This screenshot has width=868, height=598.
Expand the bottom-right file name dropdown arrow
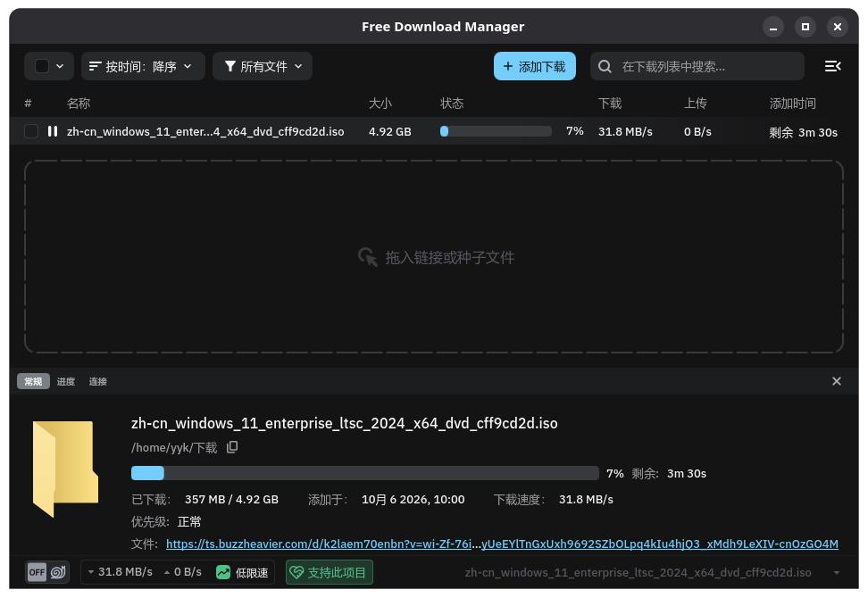[x=837, y=572]
